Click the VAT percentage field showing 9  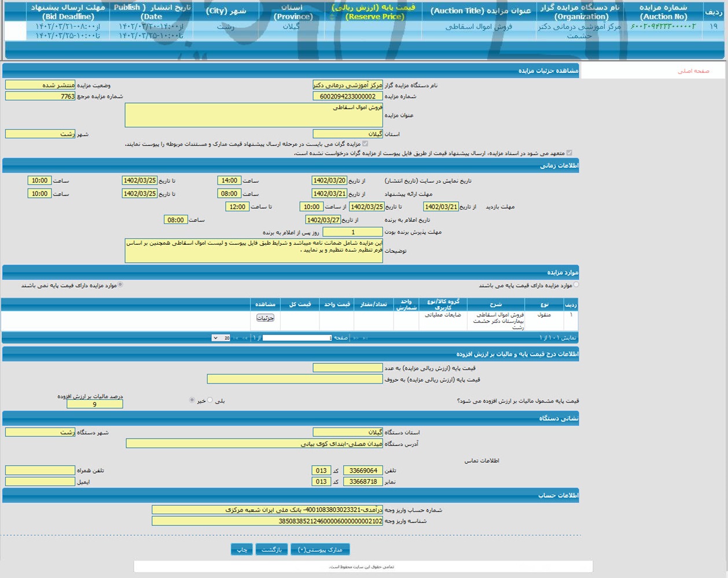tap(94, 404)
